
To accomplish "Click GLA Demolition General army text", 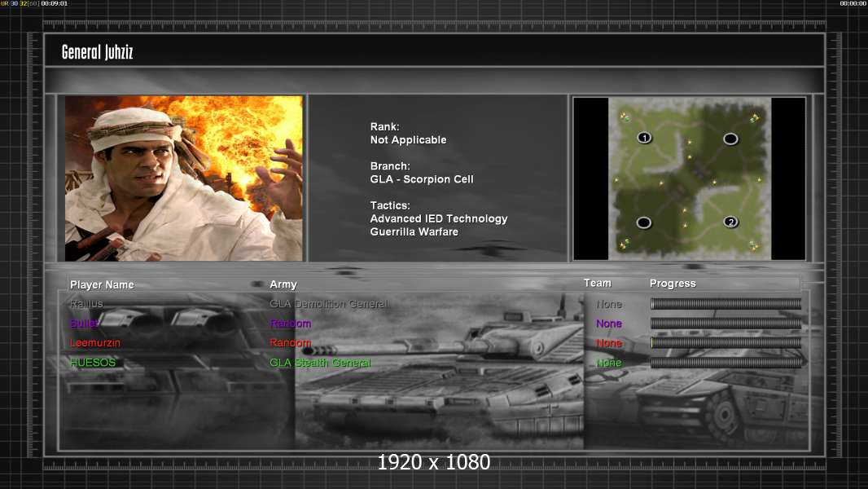I will [x=329, y=304].
